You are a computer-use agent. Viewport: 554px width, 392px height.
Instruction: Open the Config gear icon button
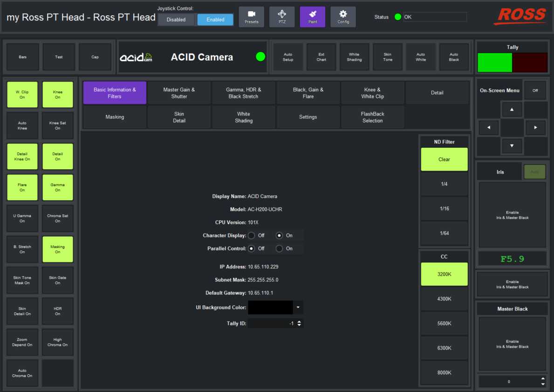click(343, 17)
